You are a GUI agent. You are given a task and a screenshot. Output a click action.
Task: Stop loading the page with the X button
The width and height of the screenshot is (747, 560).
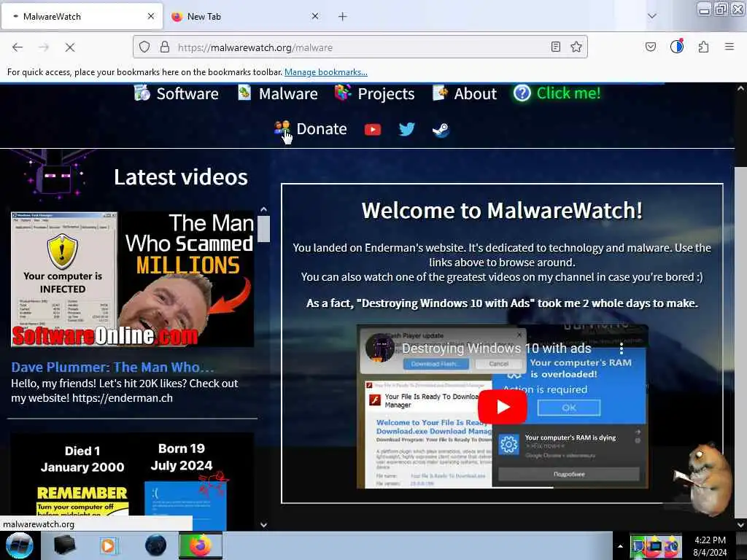coord(69,47)
